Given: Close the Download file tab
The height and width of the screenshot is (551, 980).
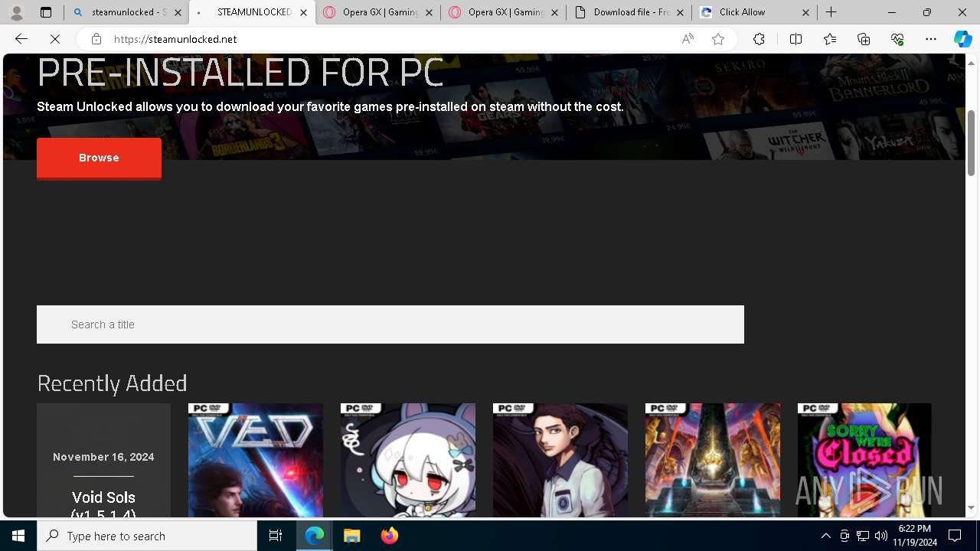Looking at the screenshot, I should [680, 12].
